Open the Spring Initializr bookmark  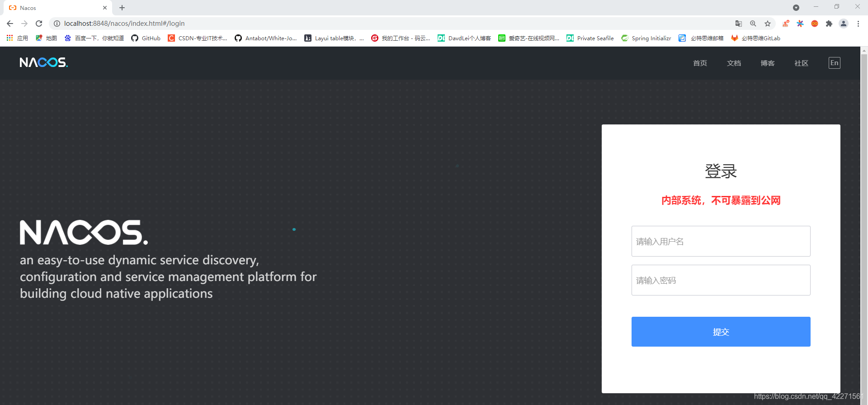pos(646,38)
